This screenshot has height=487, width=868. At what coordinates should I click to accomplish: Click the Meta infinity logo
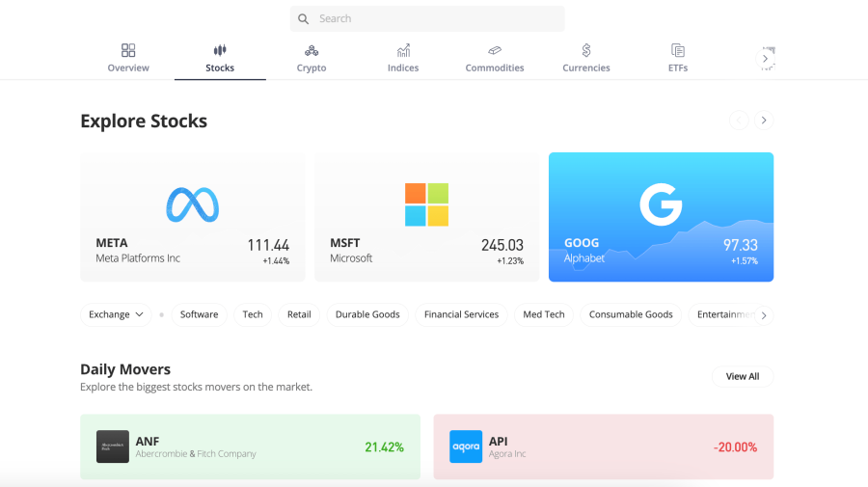pyautogui.click(x=193, y=204)
